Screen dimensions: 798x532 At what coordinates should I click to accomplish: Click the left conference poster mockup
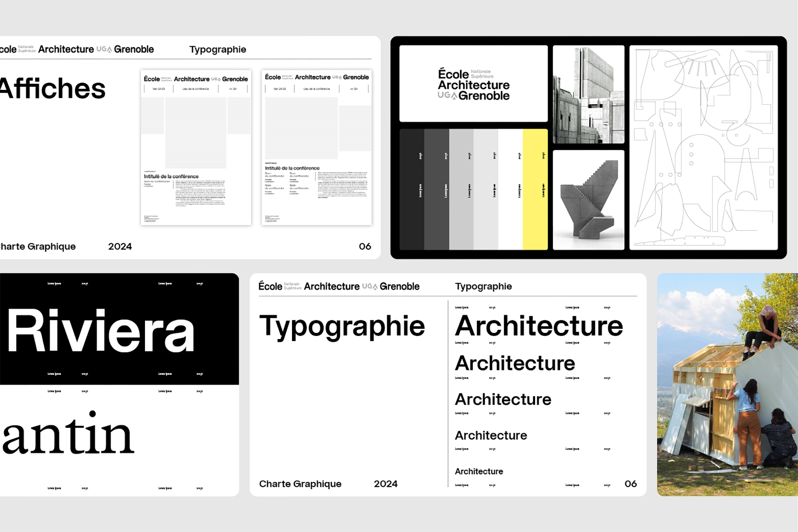pyautogui.click(x=196, y=147)
